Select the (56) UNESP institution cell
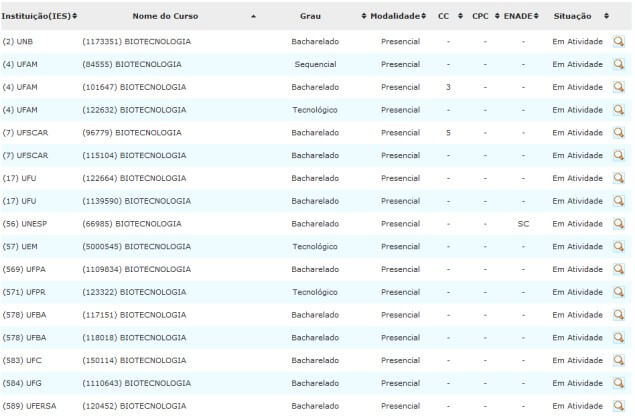Screen dimensions: 635x416 coord(25,224)
